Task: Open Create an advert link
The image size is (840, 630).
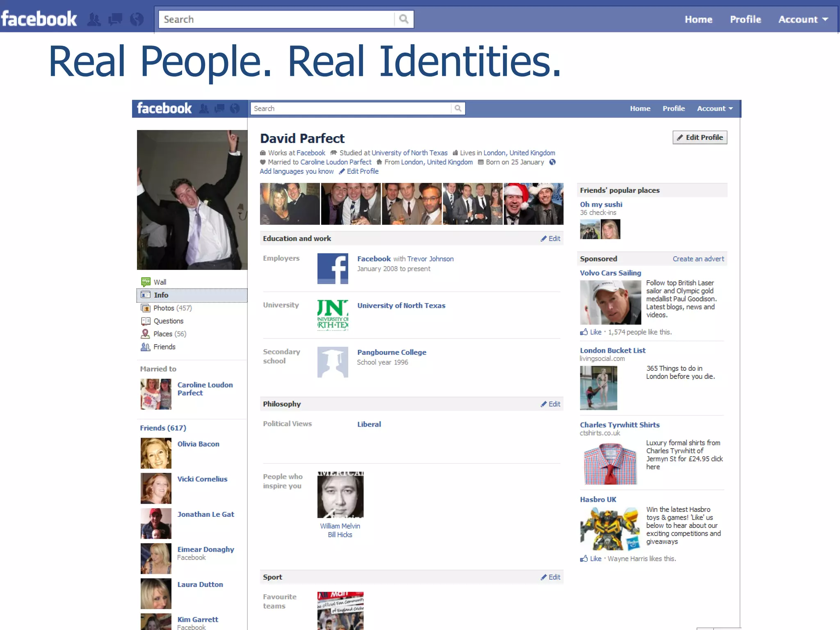Action: coord(698,259)
